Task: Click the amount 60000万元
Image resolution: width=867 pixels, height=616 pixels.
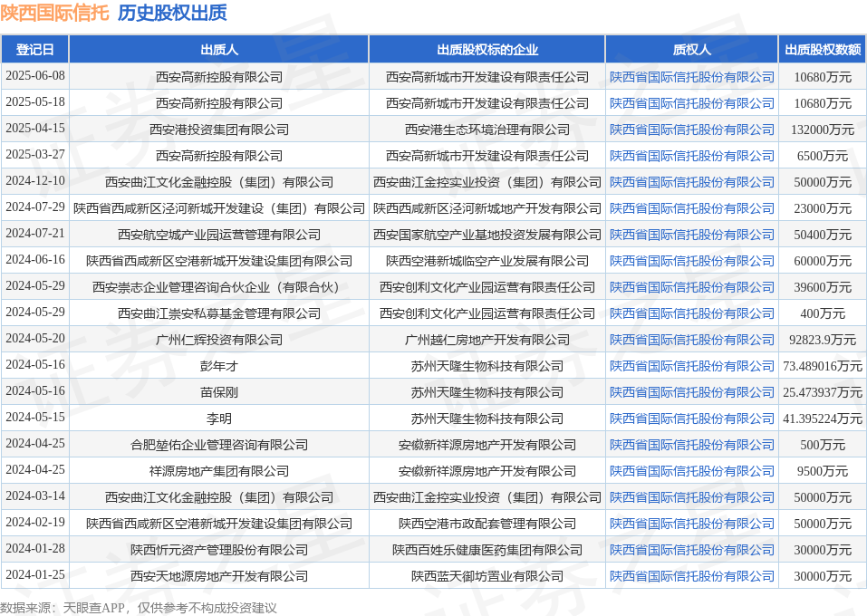Action: [x=823, y=261]
